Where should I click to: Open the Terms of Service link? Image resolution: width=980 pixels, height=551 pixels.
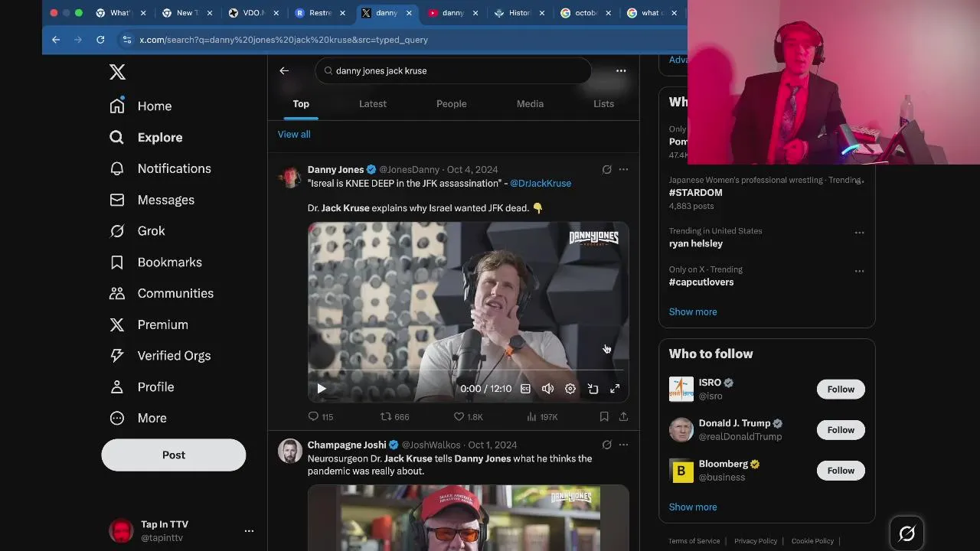[x=694, y=541]
